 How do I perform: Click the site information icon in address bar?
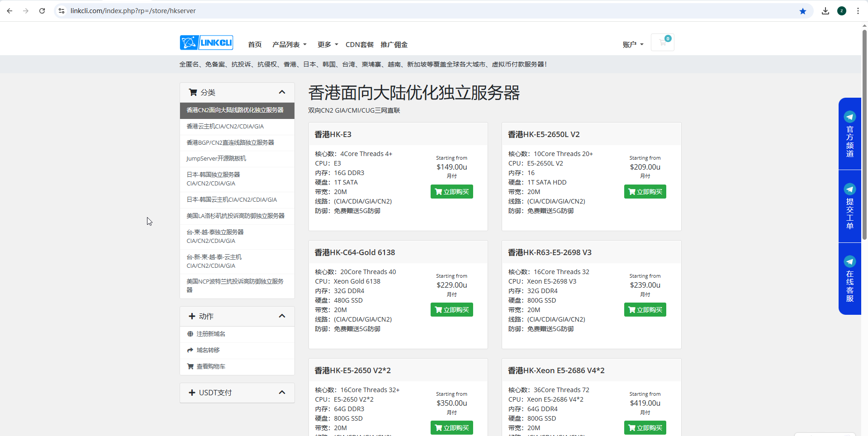pos(62,11)
